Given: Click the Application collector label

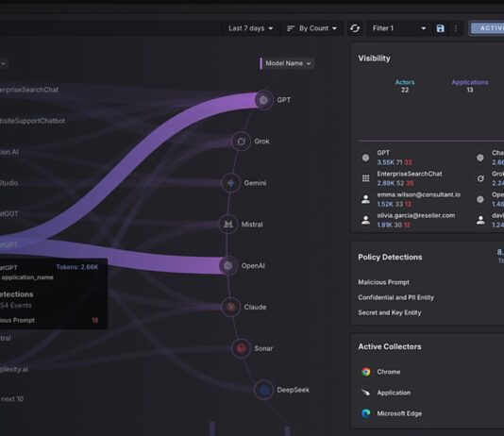Looking at the screenshot, I should tap(394, 393).
